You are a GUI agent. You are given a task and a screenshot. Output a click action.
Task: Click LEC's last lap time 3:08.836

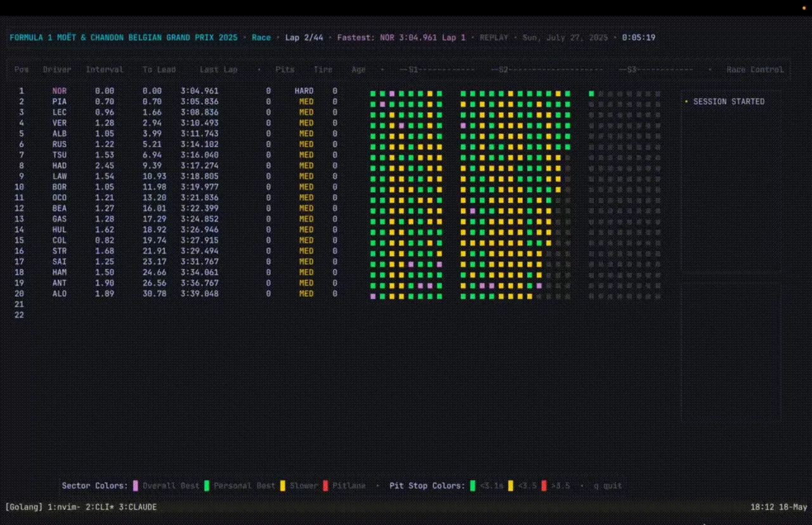point(199,112)
